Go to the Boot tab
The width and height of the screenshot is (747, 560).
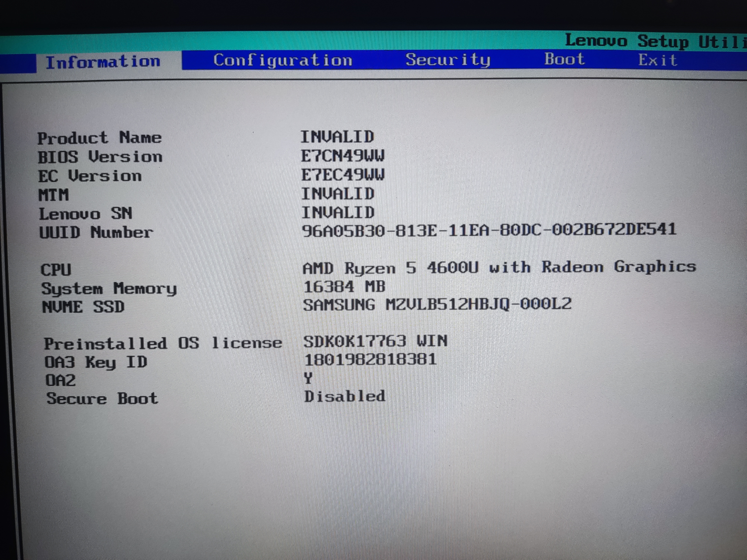point(564,59)
